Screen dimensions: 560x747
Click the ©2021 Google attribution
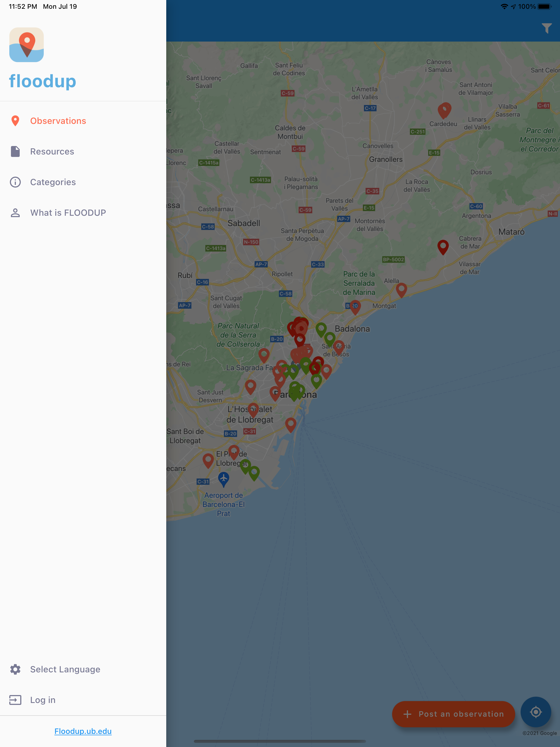click(x=539, y=733)
